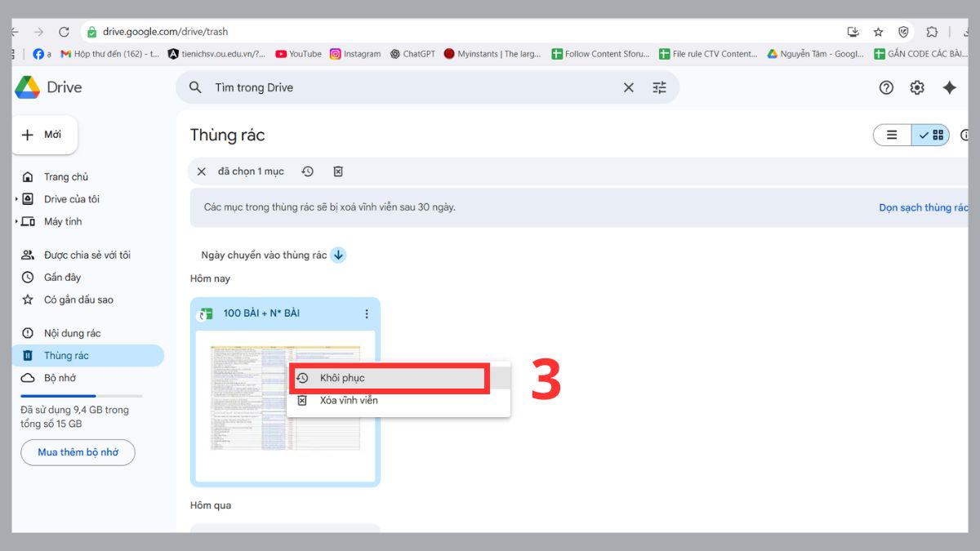Image resolution: width=980 pixels, height=551 pixels.
Task: Click the restore icon in selection toolbar
Action: 307,171
